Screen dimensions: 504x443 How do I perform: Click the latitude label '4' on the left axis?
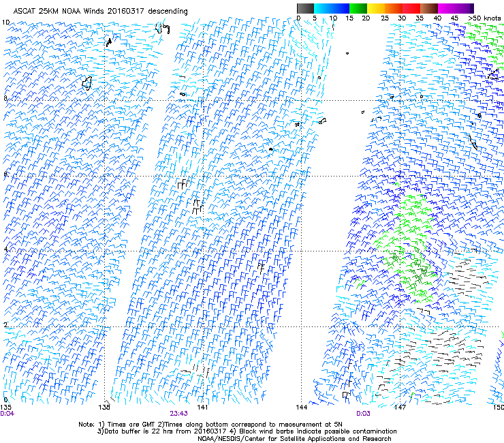pyautogui.click(x=5, y=249)
